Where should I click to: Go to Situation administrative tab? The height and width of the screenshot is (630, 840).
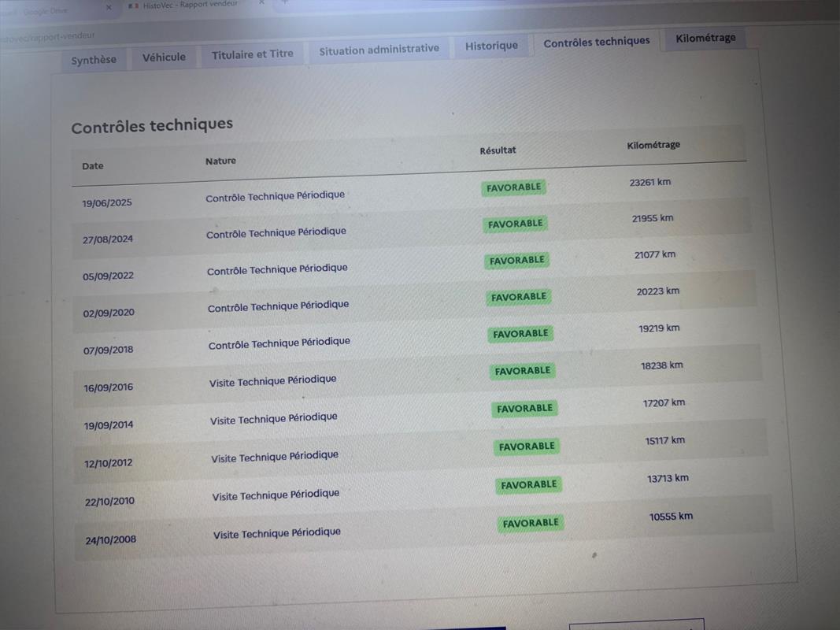pos(379,50)
